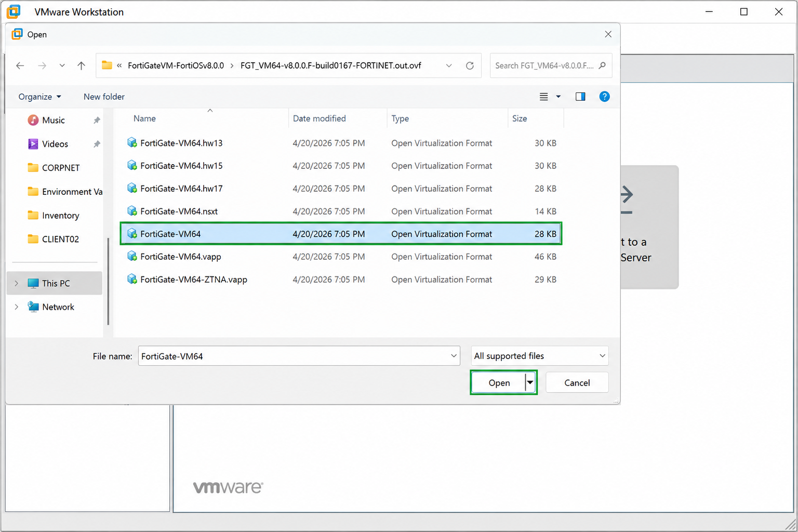Select the CORPNET folder in sidebar
798x532 pixels.
click(60, 168)
